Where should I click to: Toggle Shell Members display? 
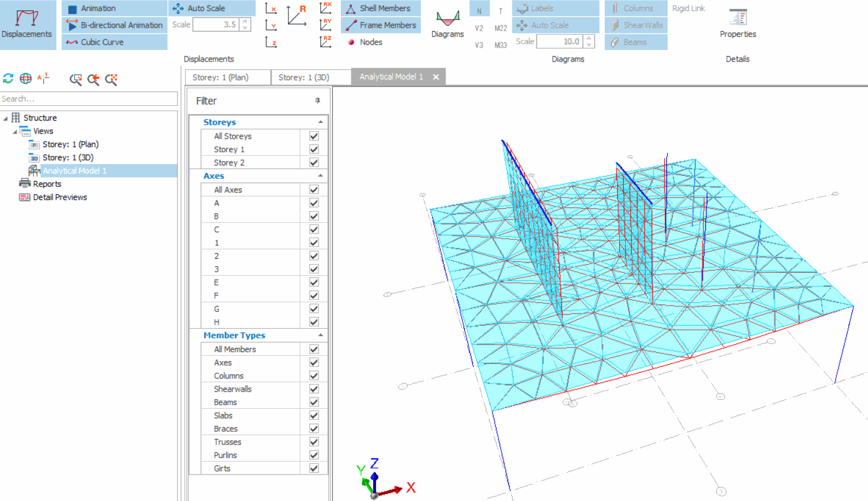(380, 8)
